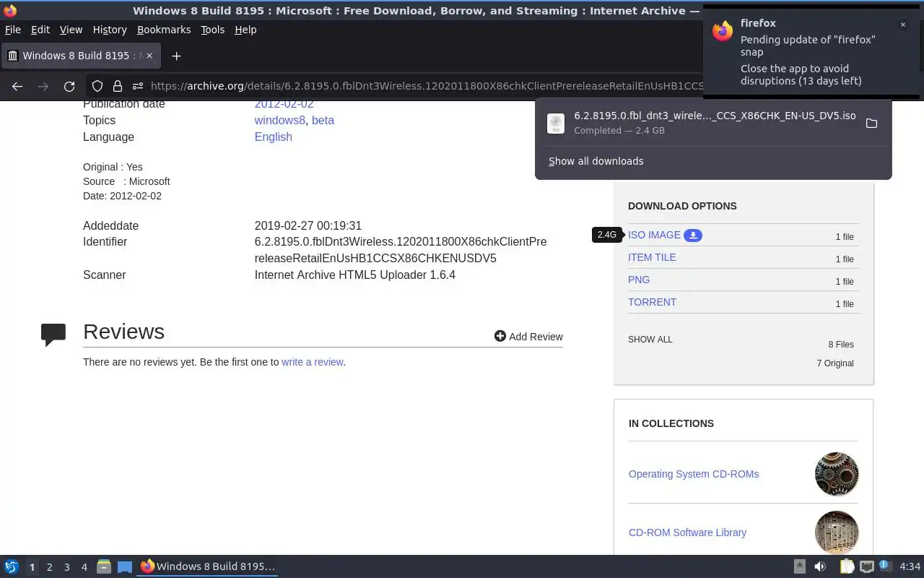Viewport: 924px width, 578px height.
Task: Open the Edit menu
Action: (x=40, y=30)
